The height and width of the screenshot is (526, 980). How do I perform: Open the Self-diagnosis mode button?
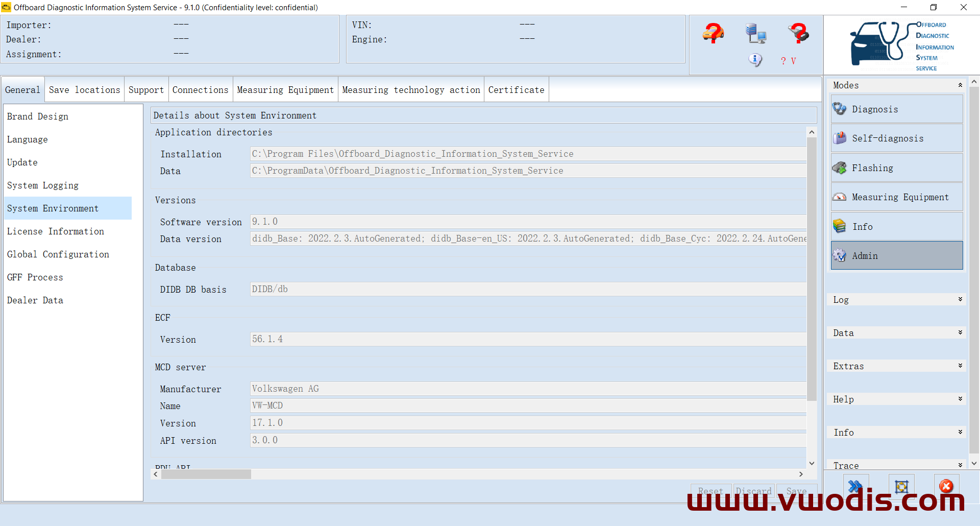pyautogui.click(x=897, y=138)
